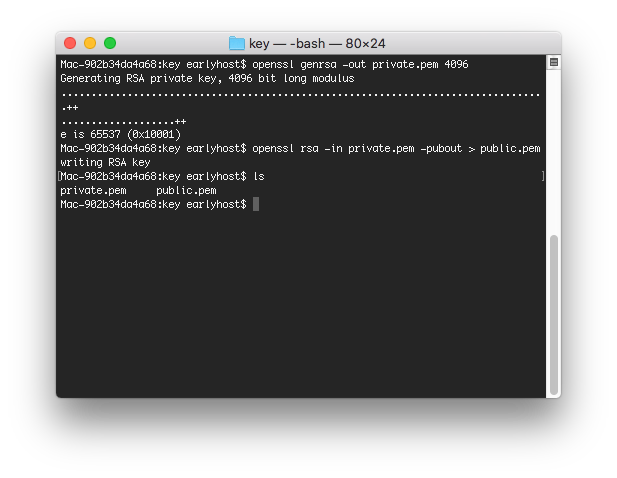Close the Terminal window with red button
This screenshot has width=617, height=478.
click(70, 43)
